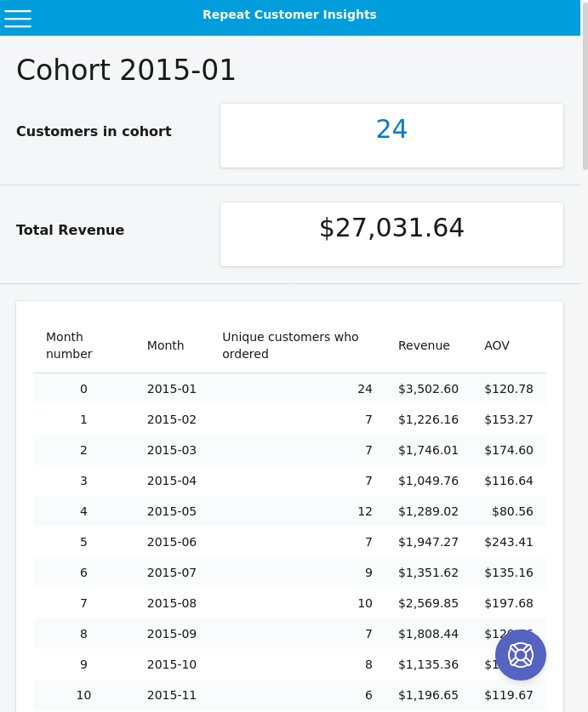Select the 2015-05 month cell
588x712 pixels.
point(171,511)
